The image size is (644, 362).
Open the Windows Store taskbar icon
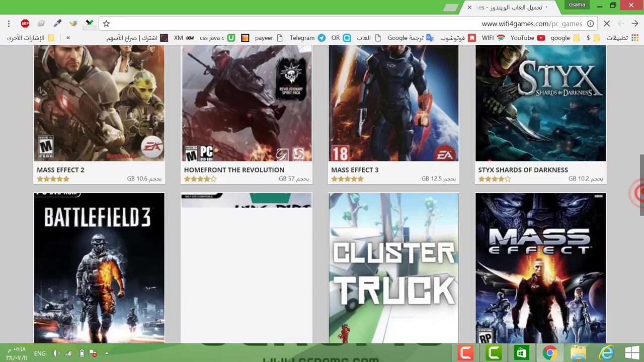(x=522, y=353)
